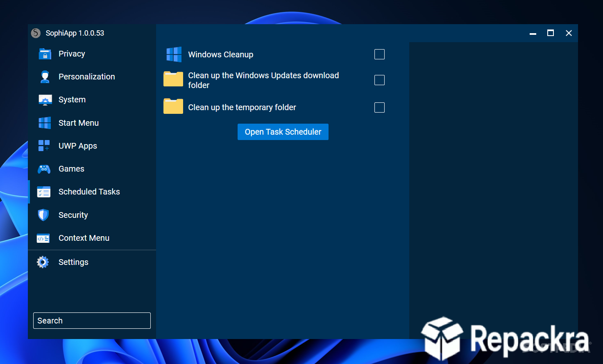Open the Privacy section

click(92, 54)
